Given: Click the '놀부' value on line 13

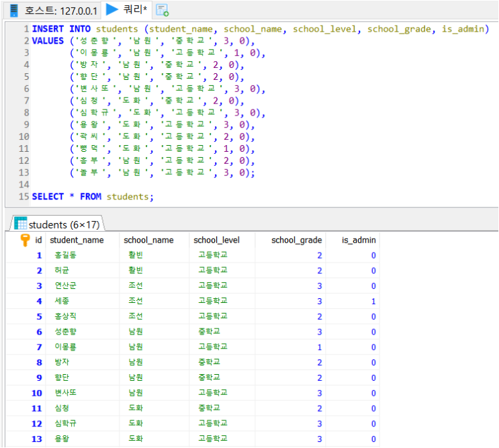Looking at the screenshot, I should pos(91,173).
